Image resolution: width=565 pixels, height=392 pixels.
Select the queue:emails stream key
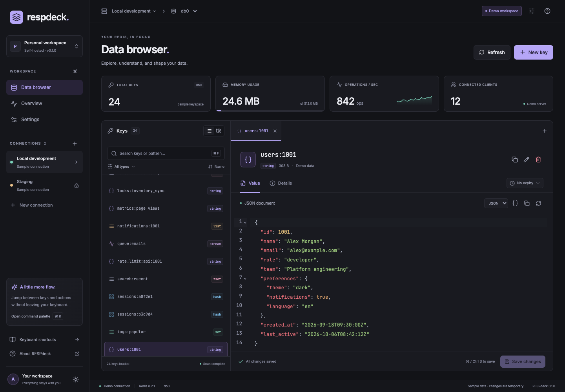pyautogui.click(x=166, y=244)
